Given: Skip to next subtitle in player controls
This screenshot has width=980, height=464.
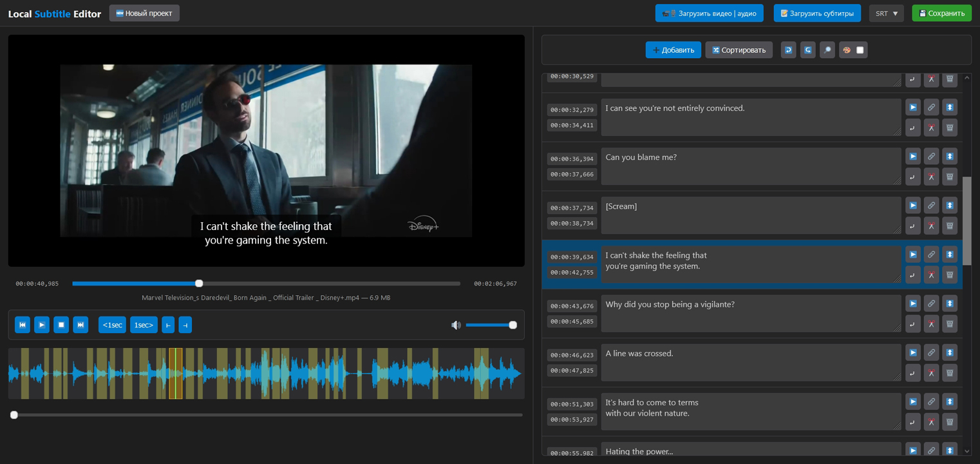Looking at the screenshot, I should [x=80, y=325].
